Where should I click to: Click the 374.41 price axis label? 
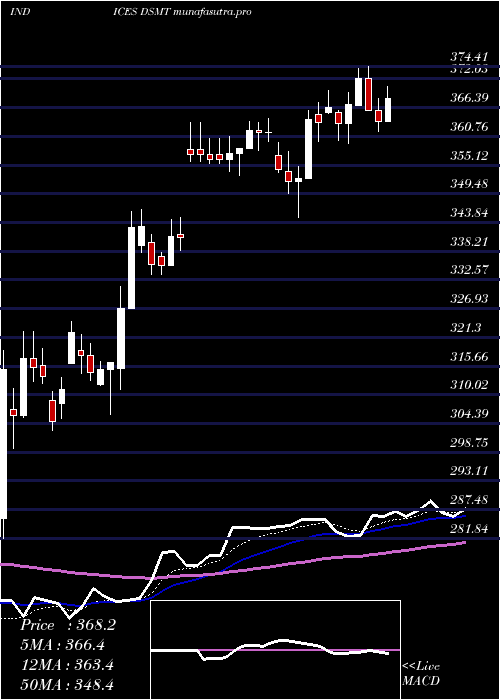pos(468,57)
